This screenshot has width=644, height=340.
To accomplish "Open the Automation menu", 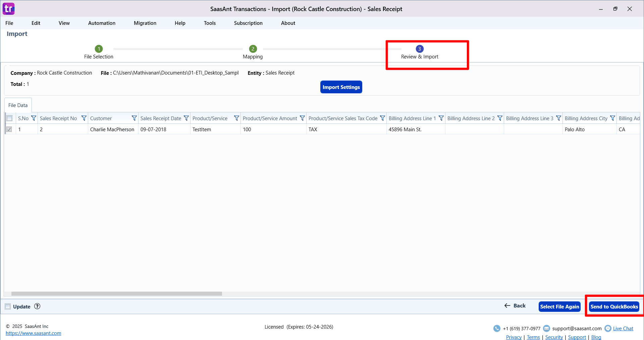I will (x=102, y=23).
